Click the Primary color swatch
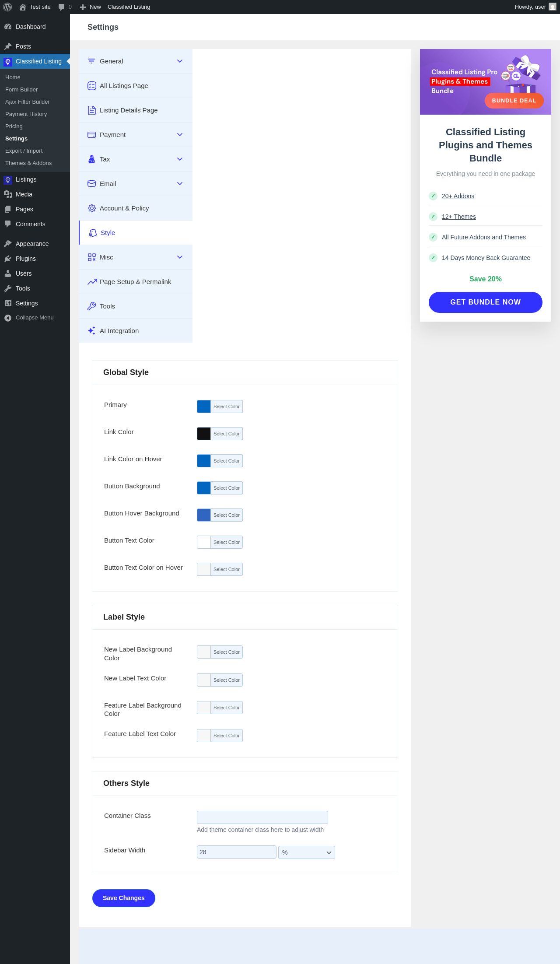The width and height of the screenshot is (560, 964). pyautogui.click(x=204, y=407)
